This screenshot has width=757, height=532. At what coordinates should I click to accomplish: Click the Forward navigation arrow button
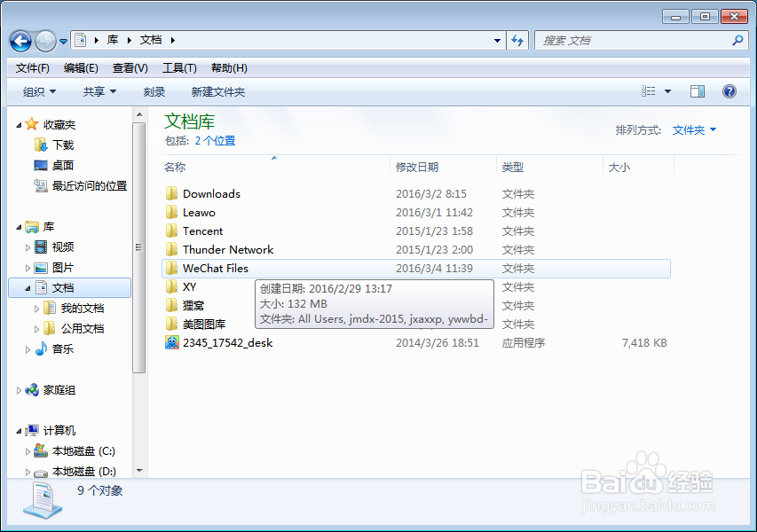pyautogui.click(x=45, y=41)
